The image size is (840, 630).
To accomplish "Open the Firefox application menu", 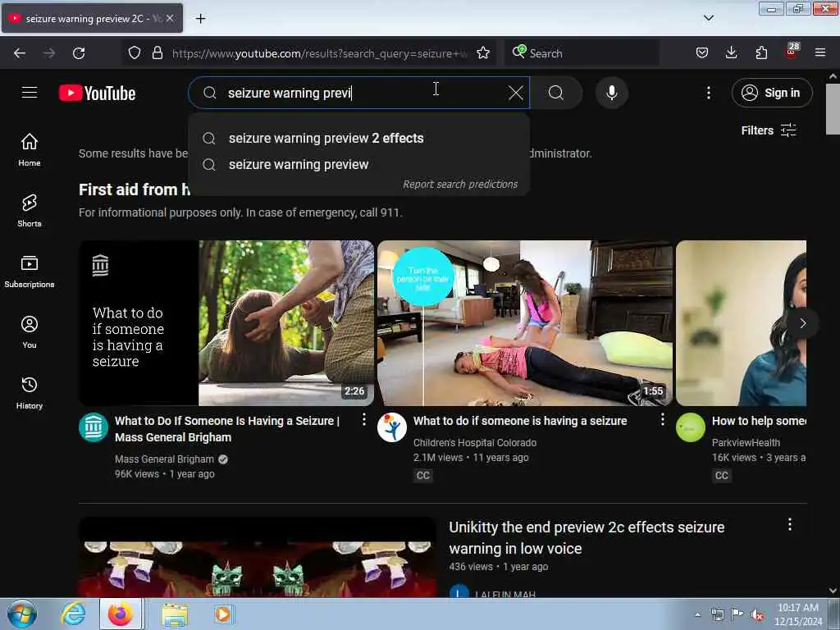I will (x=820, y=53).
